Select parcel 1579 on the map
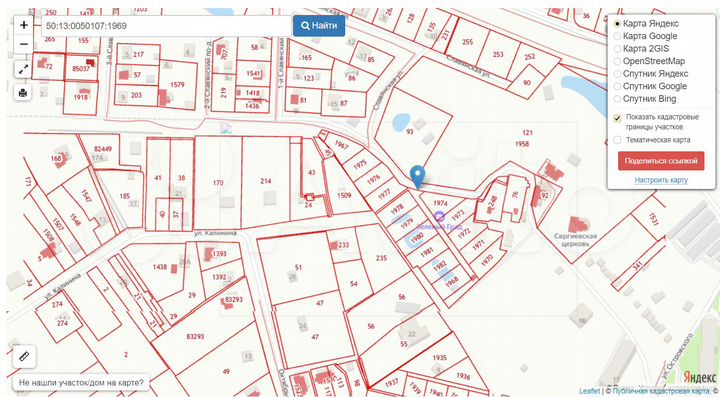The width and height of the screenshot is (720, 398). 177,84
